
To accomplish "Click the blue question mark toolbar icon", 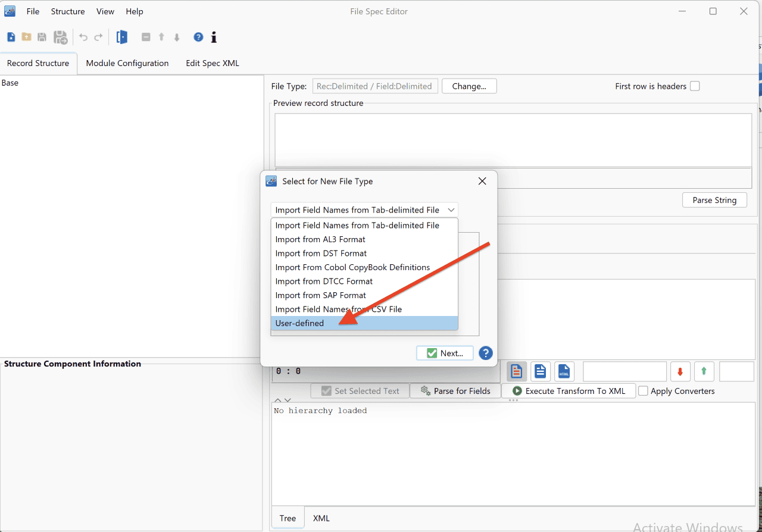I will (x=198, y=37).
